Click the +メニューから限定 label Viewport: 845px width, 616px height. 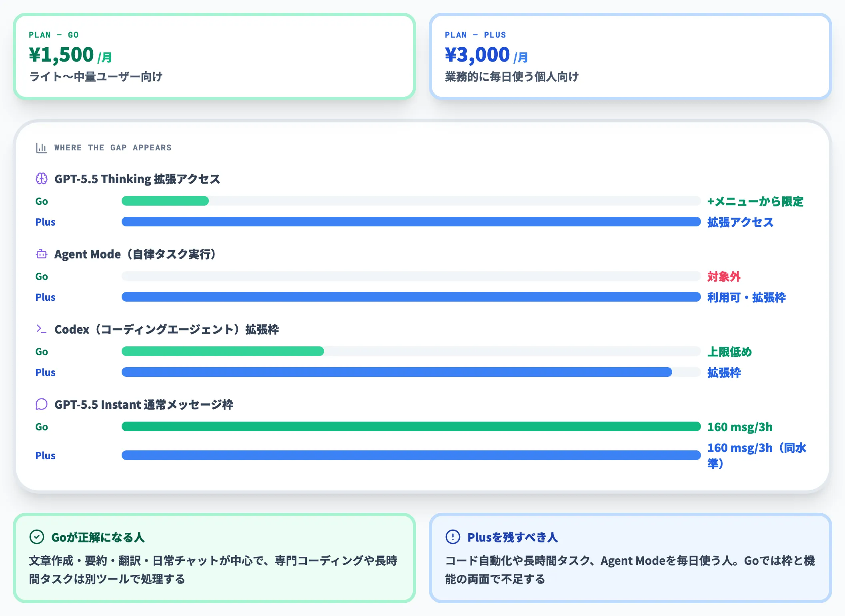click(x=755, y=201)
